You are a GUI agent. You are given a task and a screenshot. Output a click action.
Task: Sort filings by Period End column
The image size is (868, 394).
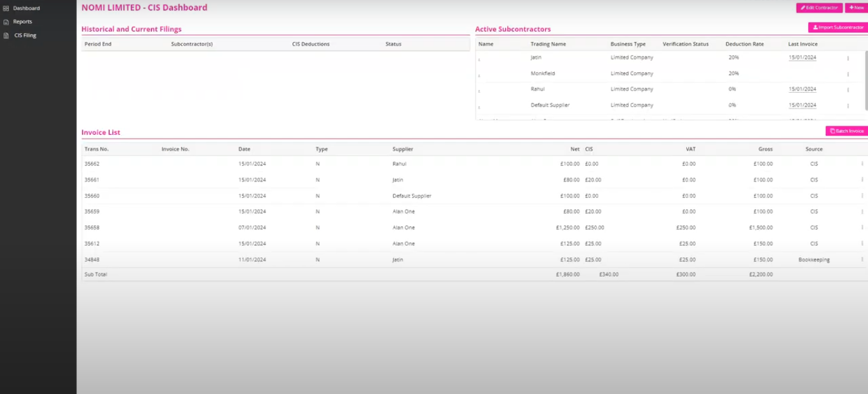point(98,44)
